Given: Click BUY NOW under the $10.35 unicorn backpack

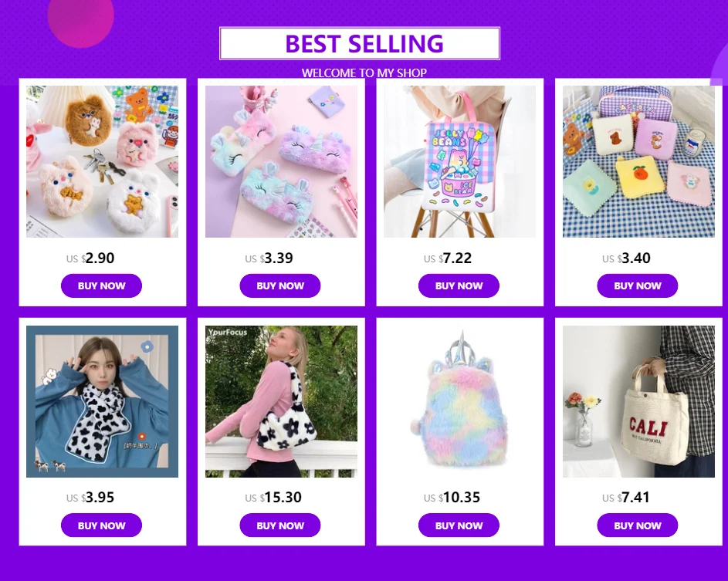Looking at the screenshot, I should coord(459,525).
